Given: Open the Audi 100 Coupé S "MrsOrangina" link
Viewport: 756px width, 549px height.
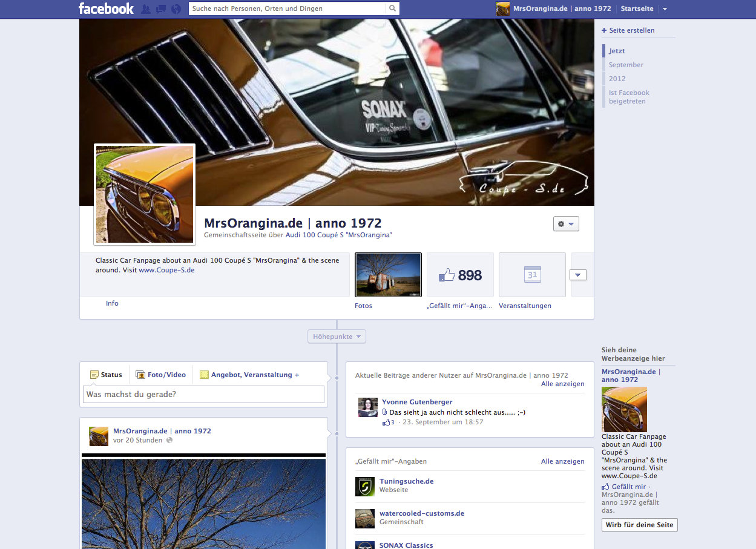Looking at the screenshot, I should pyautogui.click(x=339, y=235).
